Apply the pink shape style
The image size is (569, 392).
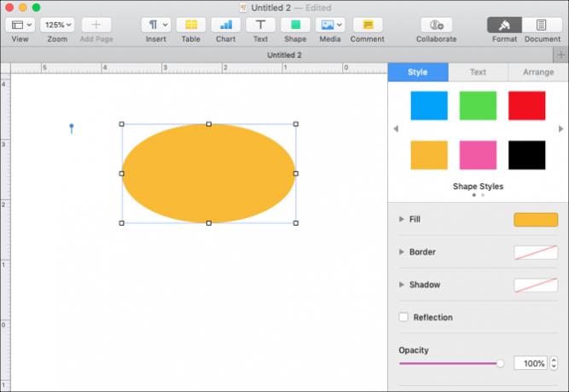(x=478, y=155)
